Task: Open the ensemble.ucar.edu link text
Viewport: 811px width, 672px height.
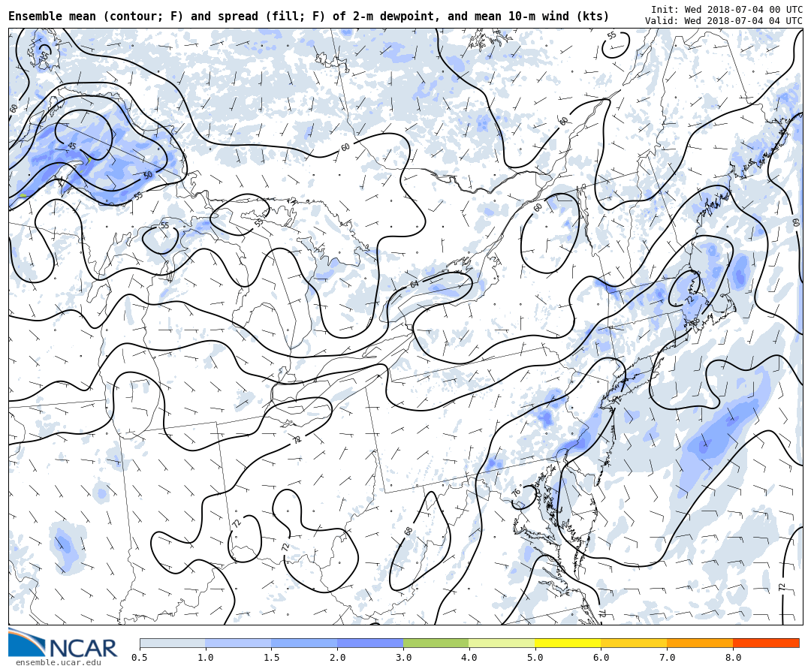Action: (x=59, y=663)
